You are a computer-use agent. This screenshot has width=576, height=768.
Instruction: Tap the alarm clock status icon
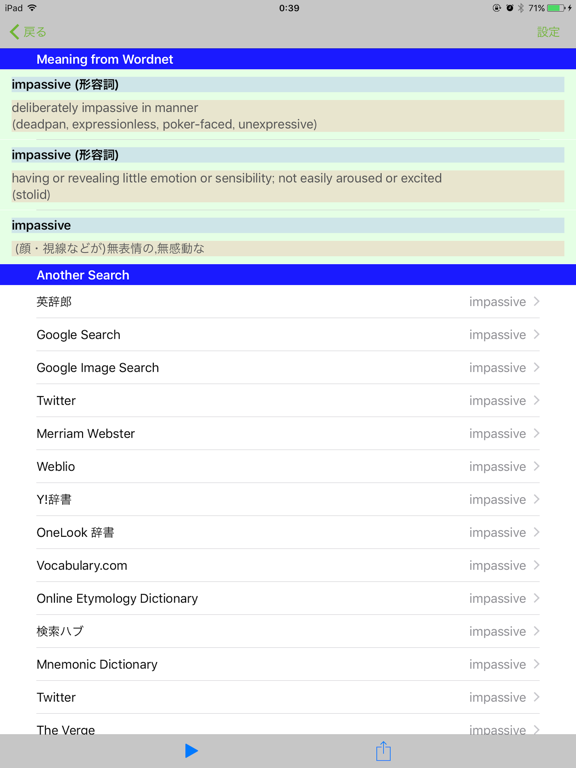pyautogui.click(x=509, y=8)
